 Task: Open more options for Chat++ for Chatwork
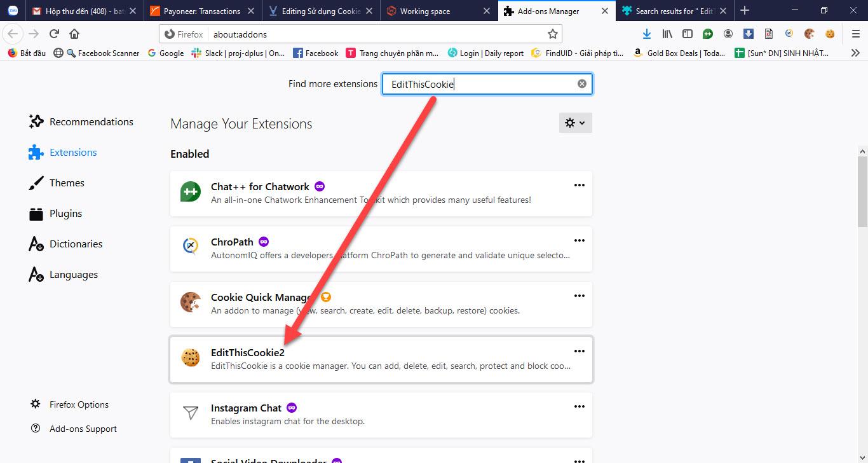(580, 185)
